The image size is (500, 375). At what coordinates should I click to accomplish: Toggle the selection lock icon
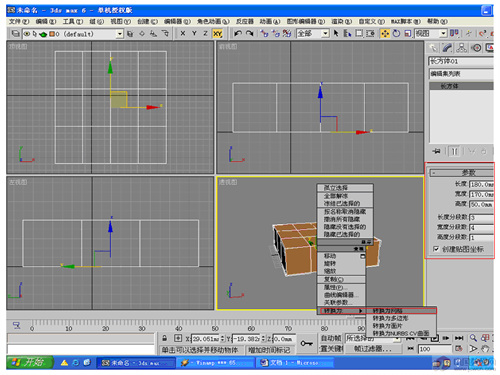click(165, 338)
